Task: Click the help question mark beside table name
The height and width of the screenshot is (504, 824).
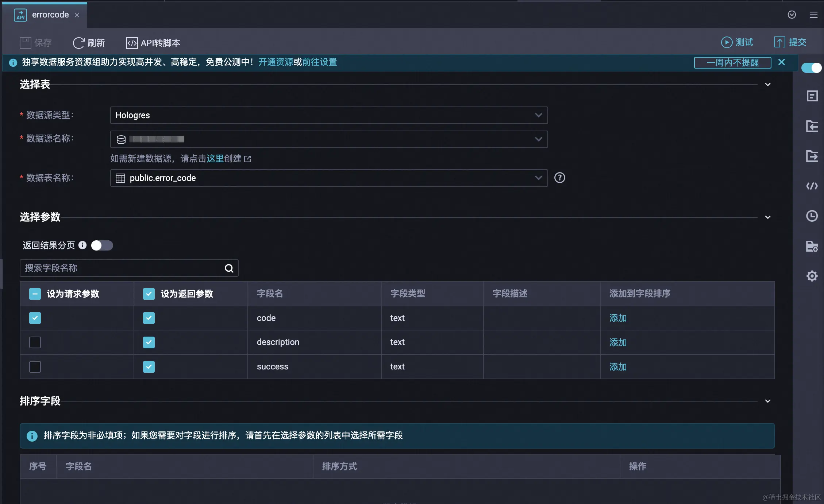Action: (559, 178)
